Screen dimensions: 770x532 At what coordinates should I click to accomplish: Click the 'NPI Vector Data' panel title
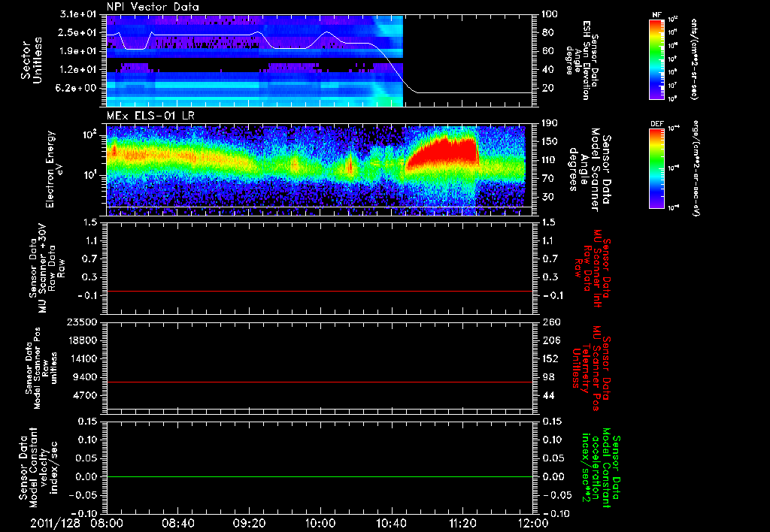point(153,7)
